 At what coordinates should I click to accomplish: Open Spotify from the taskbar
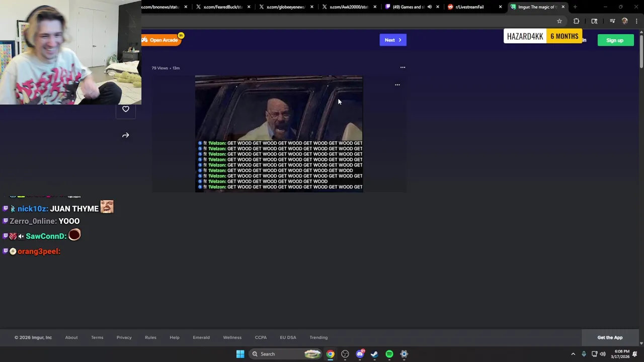(389, 354)
